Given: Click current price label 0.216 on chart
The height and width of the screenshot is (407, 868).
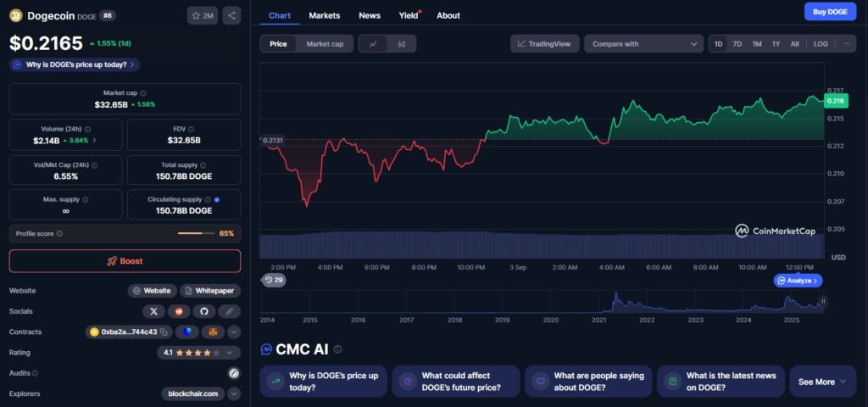Looking at the screenshot, I should [x=835, y=101].
